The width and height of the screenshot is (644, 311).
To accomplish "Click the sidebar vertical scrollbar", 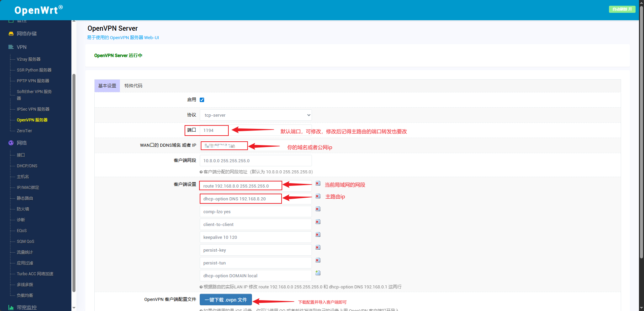I will (x=74, y=182).
